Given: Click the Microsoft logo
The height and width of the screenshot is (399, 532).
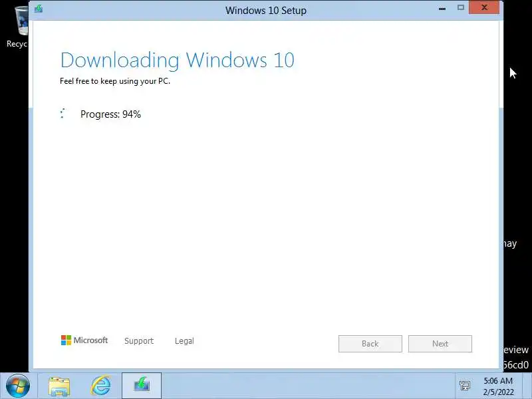Looking at the screenshot, I should pyautogui.click(x=84, y=340).
